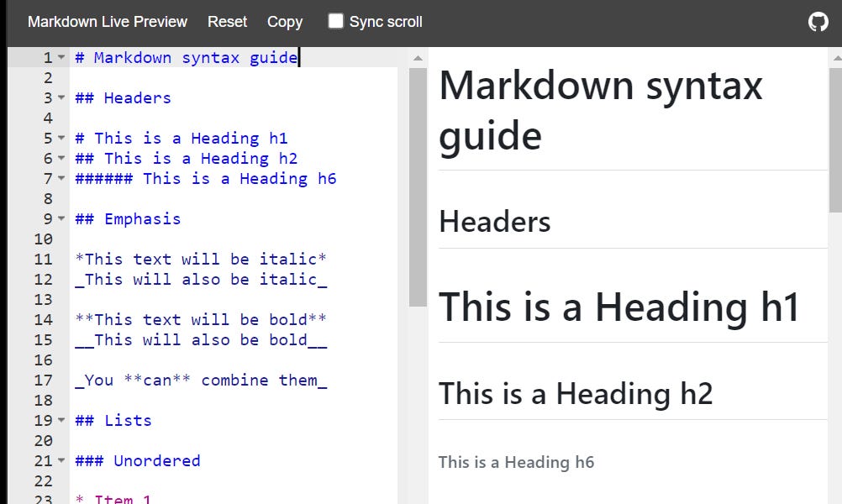
Task: Collapse the Lists section fold on line 19
Action: [x=59, y=420]
